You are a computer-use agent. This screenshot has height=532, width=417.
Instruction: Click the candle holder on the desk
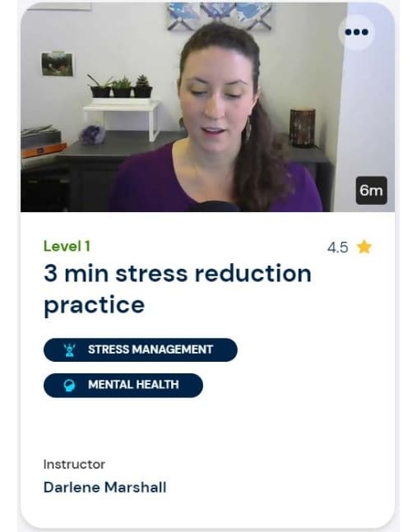[x=303, y=127]
